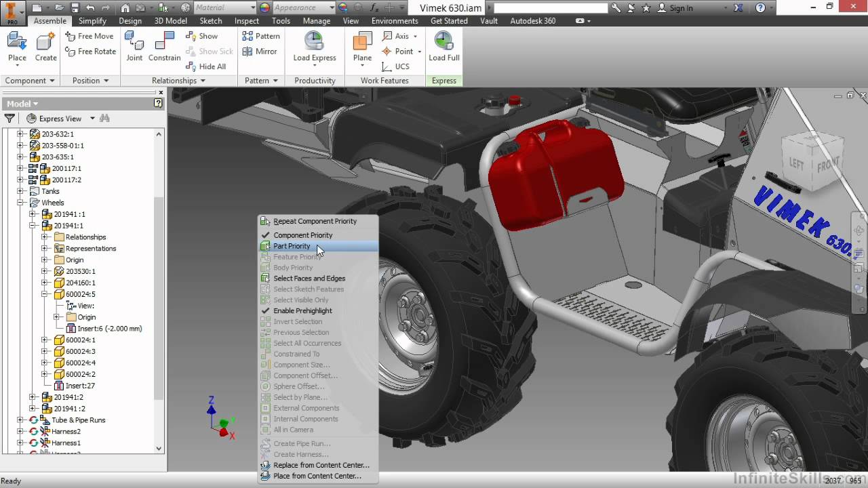Expand the Tube & Pipe Runs node
Image resolution: width=868 pixels, height=488 pixels.
[20, 420]
